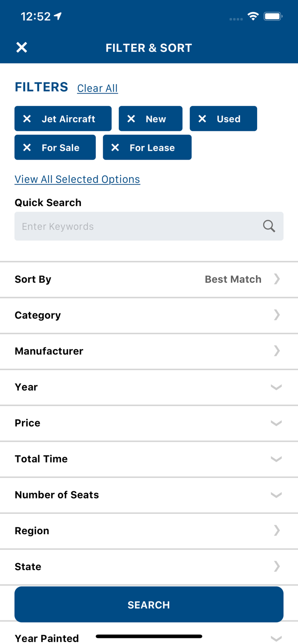Click the Clear All link
Screen dimensions: 298x644
(97, 88)
